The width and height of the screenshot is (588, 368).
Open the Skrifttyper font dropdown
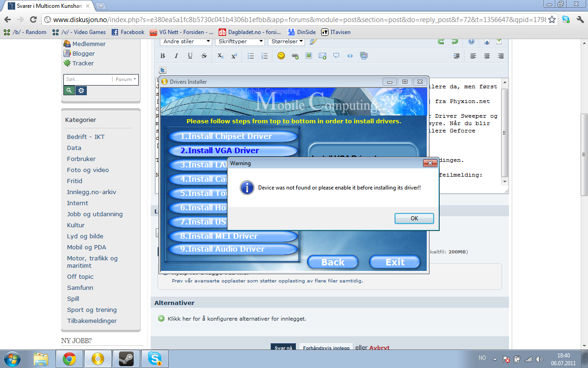pyautogui.click(x=240, y=41)
